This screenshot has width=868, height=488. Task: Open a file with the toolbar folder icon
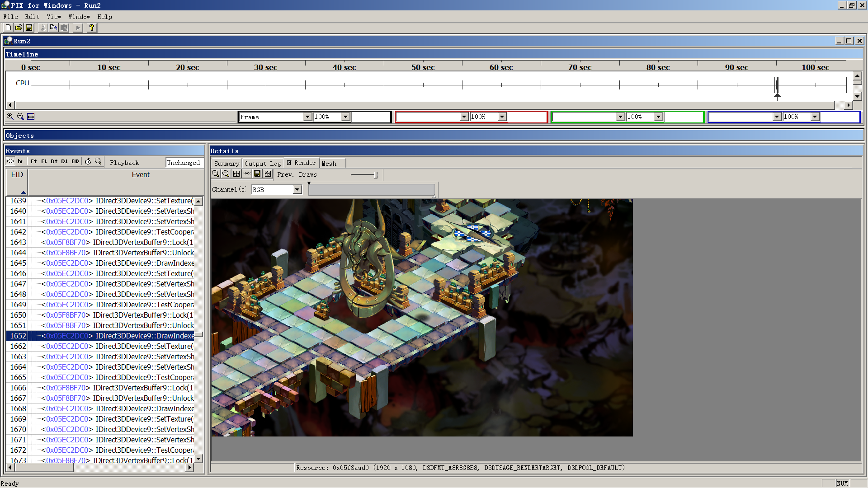click(x=19, y=28)
